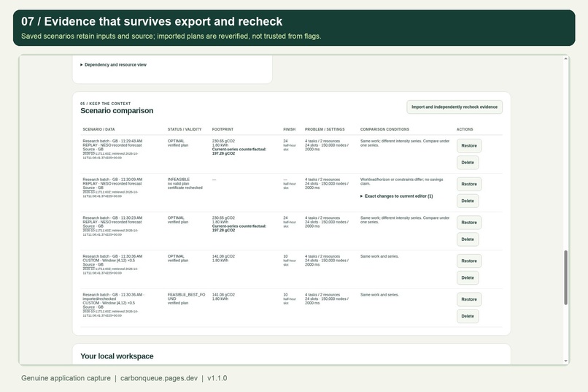Delete the 11:29:43 AM replay scenario

coord(467,163)
